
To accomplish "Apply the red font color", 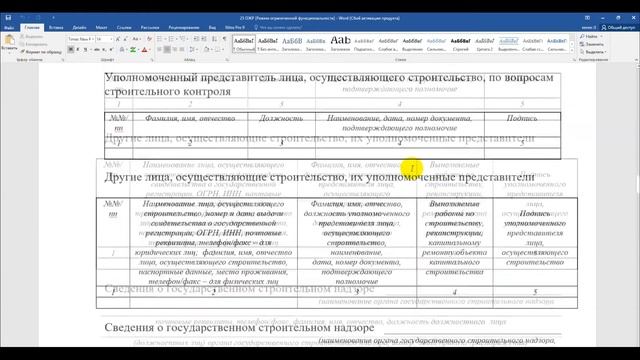I will click(x=144, y=49).
